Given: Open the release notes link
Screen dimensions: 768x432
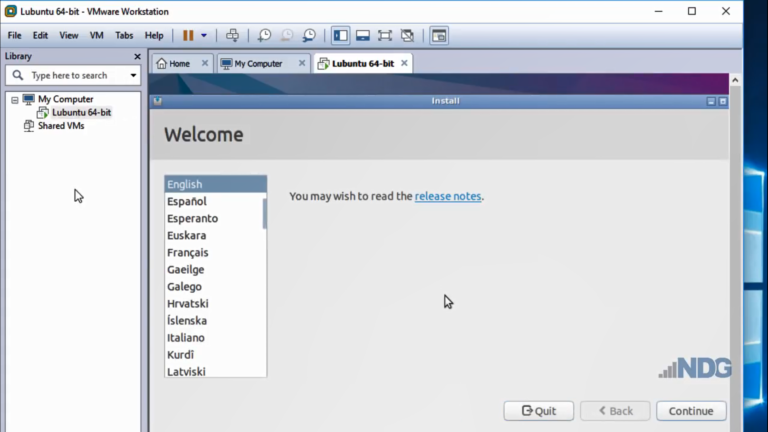Looking at the screenshot, I should (x=448, y=196).
